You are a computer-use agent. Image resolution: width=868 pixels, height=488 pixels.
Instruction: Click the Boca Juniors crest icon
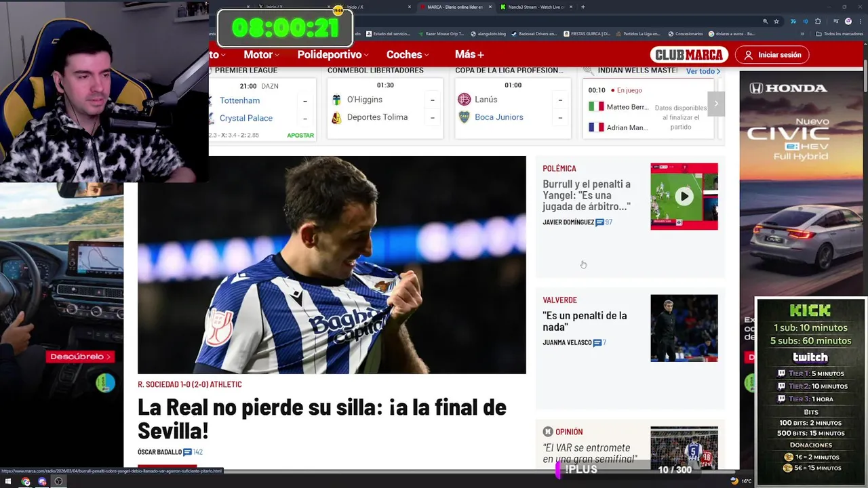[464, 117]
